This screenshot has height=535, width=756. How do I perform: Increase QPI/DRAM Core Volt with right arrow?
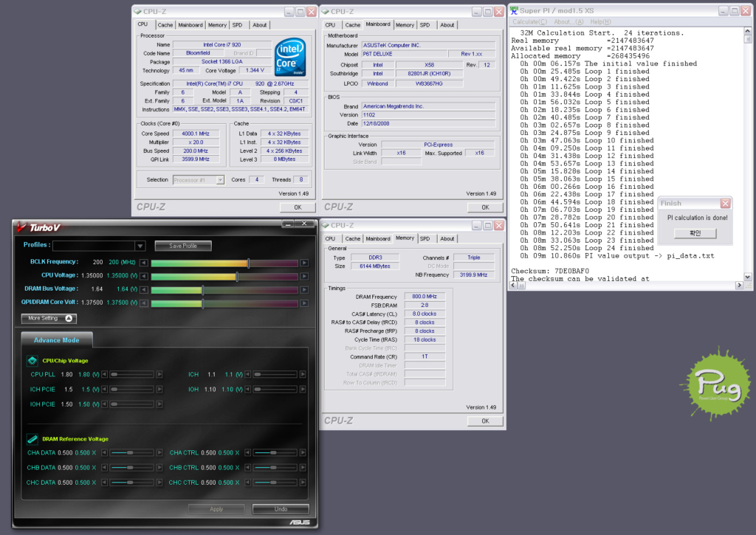(x=304, y=303)
